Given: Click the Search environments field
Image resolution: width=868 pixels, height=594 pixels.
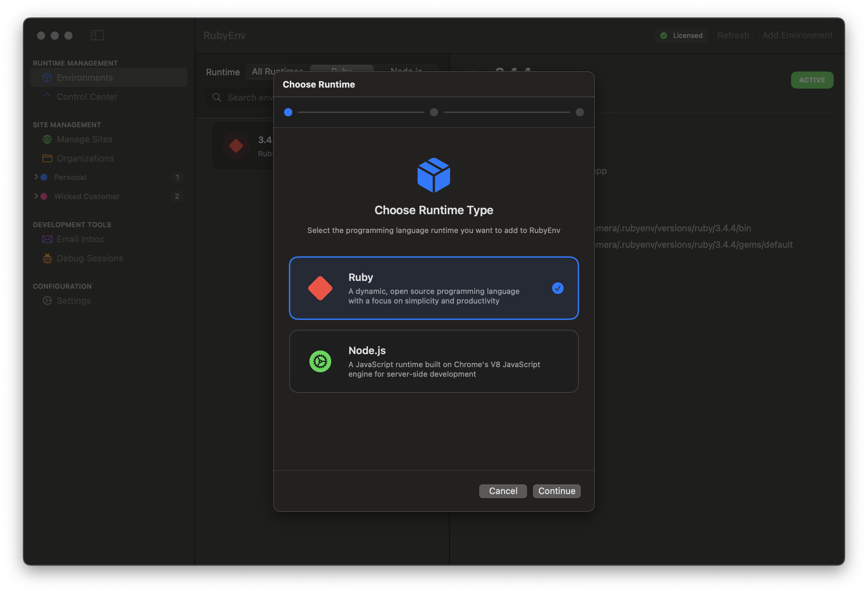Looking at the screenshot, I should [x=241, y=97].
